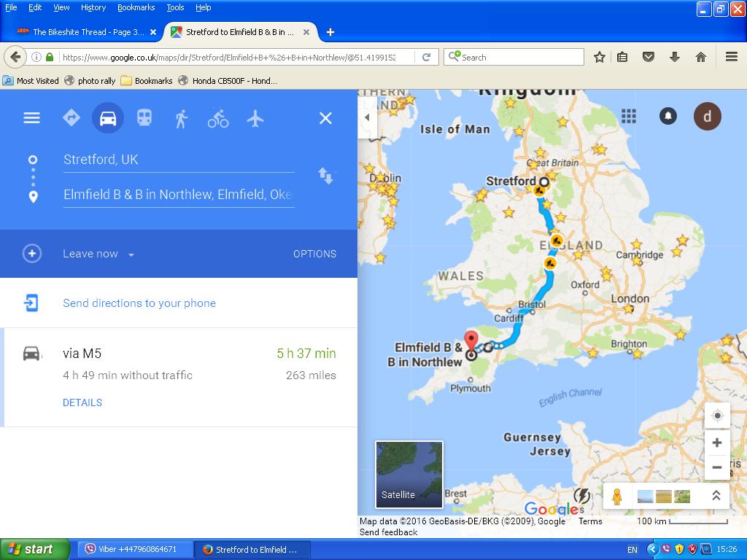The image size is (747, 560).
Task: Zoom out on the map
Action: click(717, 467)
